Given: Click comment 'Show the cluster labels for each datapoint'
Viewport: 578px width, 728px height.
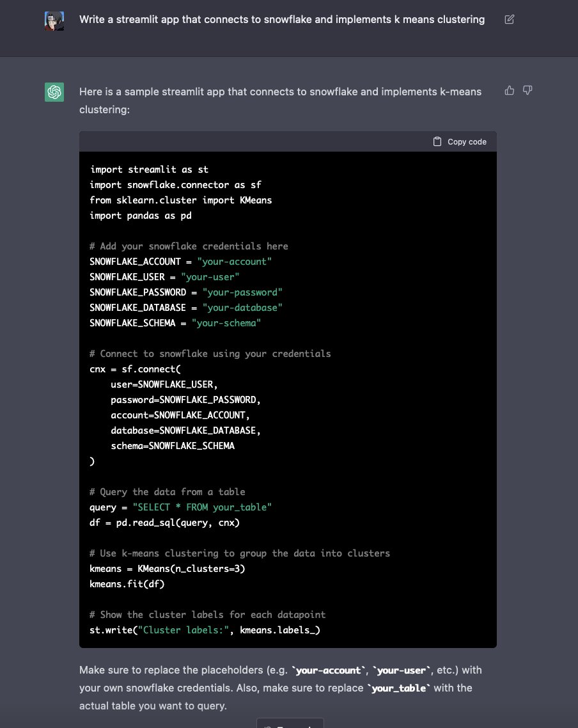Looking at the screenshot, I should point(208,613).
